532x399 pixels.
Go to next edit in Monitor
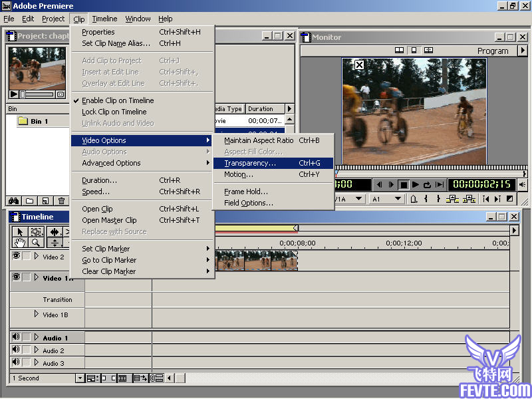[497, 199]
